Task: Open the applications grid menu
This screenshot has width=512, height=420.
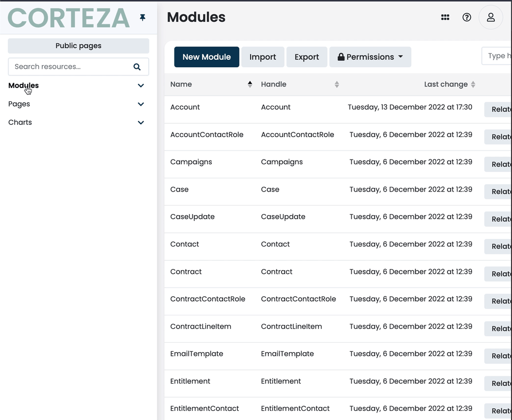Action: [445, 17]
